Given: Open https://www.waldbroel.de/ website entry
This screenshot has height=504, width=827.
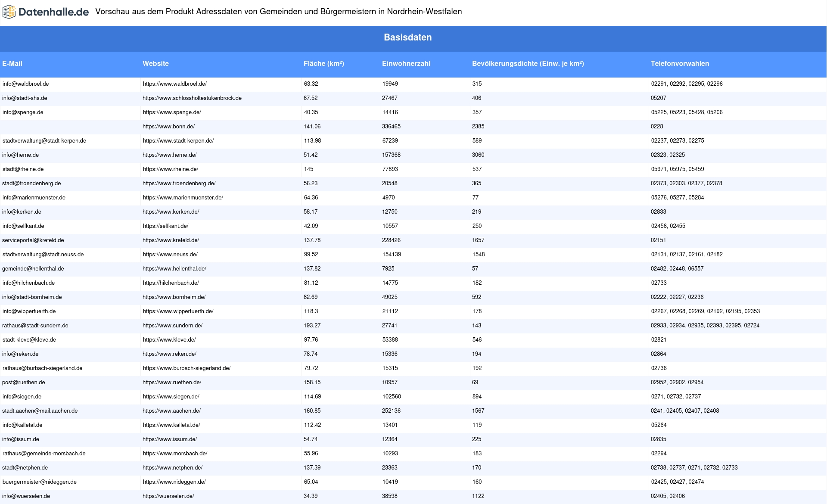Looking at the screenshot, I should point(175,84).
